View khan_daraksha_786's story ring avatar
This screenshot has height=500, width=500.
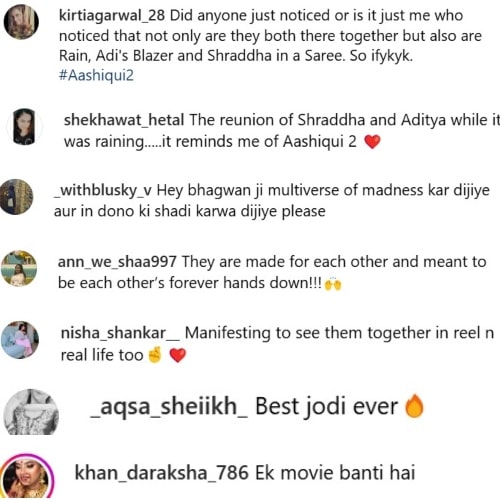tap(27, 477)
